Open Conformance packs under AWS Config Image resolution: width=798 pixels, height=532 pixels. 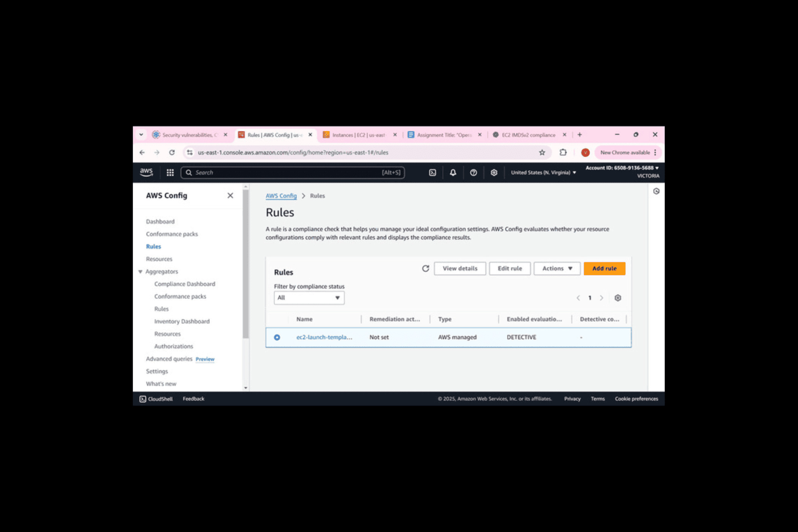[172, 234]
